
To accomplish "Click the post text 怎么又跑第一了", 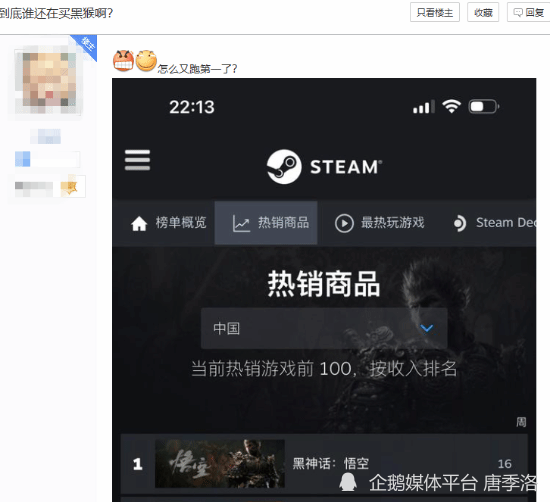I will 197,69.
